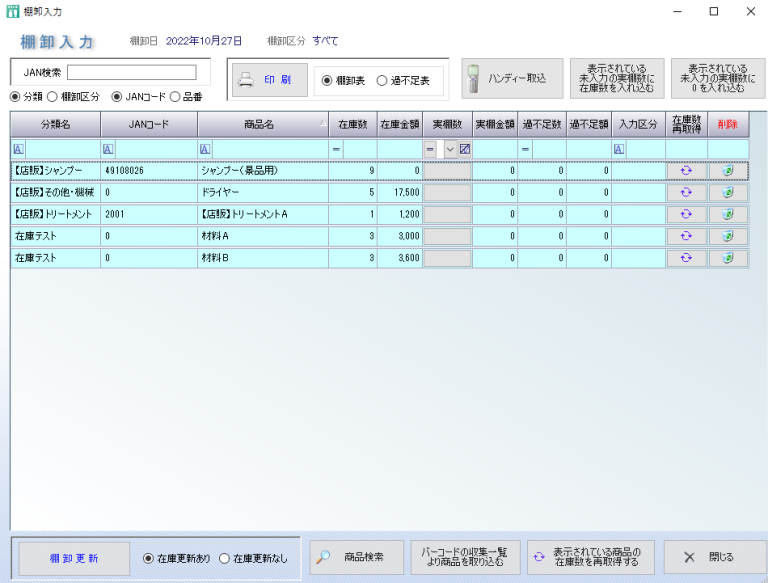The image size is (768, 583).
Task: Click the 閉じる button
Action: pyautogui.click(x=715, y=557)
